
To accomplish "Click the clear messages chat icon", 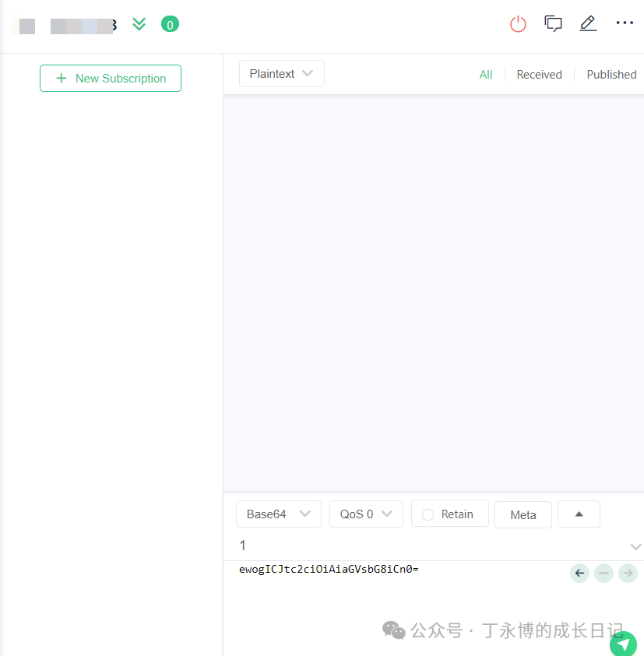I will [x=553, y=24].
